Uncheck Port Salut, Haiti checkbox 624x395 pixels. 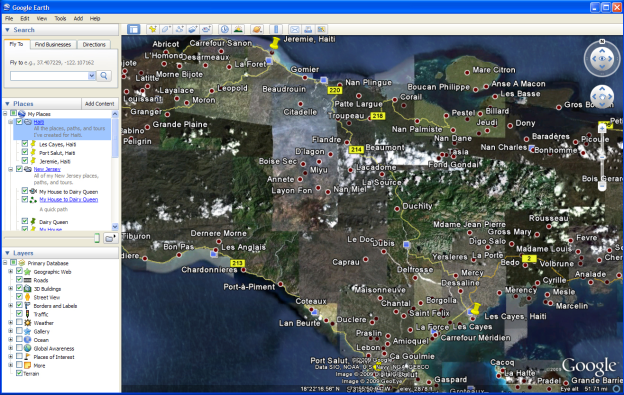[x=25, y=152]
